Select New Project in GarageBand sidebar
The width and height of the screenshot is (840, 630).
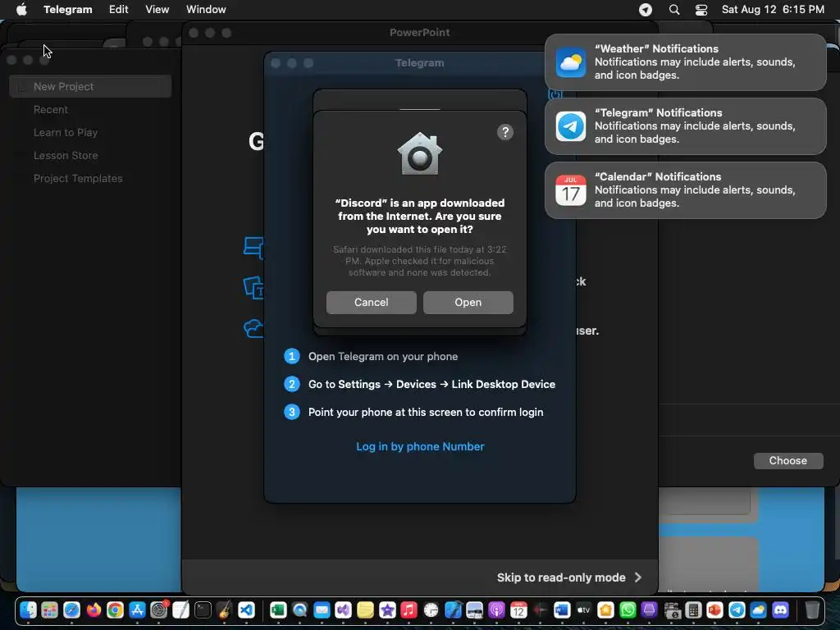90,86
